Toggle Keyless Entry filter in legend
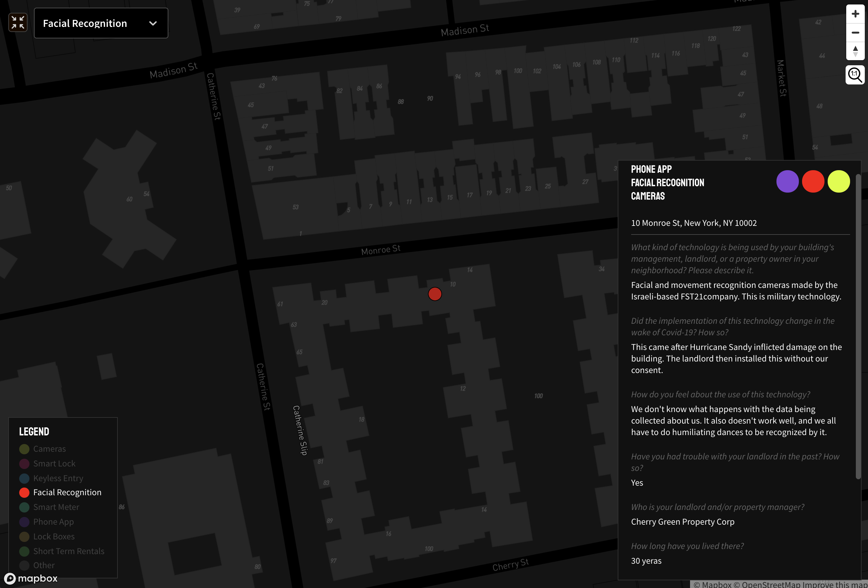 coord(58,478)
